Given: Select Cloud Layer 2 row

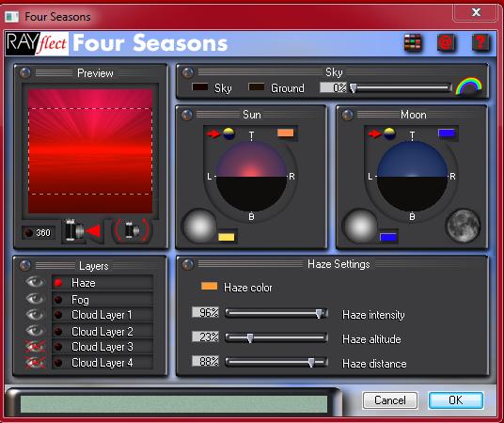Looking at the screenshot, I should pos(102,331).
